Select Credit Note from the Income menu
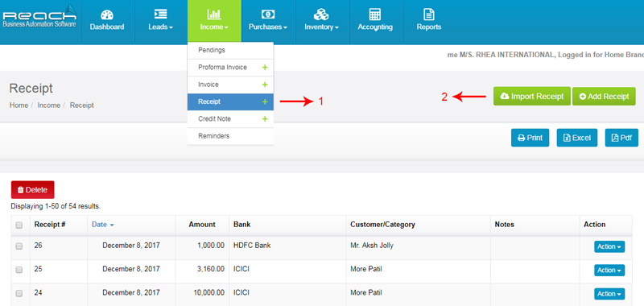644x306 pixels. (230, 118)
